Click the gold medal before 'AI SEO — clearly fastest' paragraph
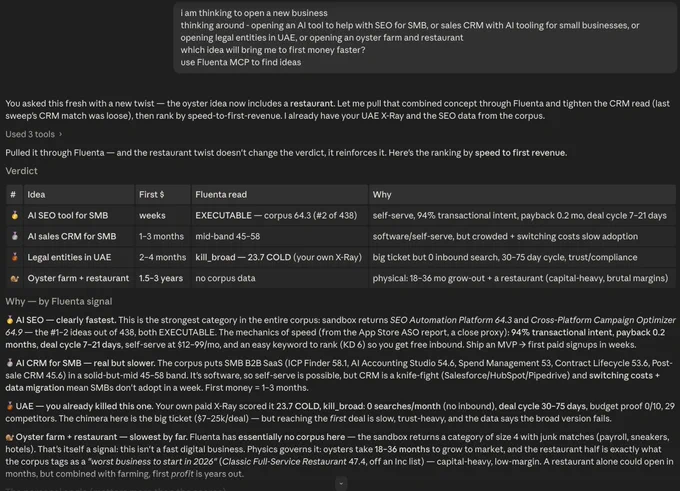 10,320
